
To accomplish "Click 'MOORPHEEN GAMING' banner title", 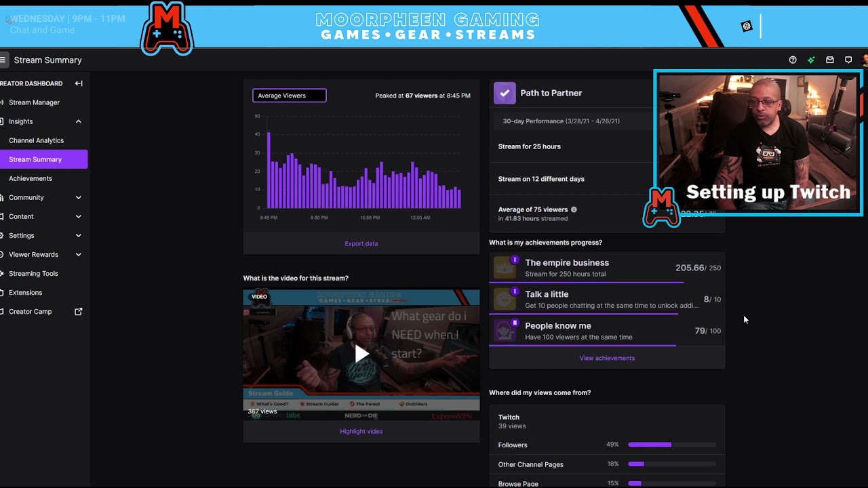I will pos(428,20).
